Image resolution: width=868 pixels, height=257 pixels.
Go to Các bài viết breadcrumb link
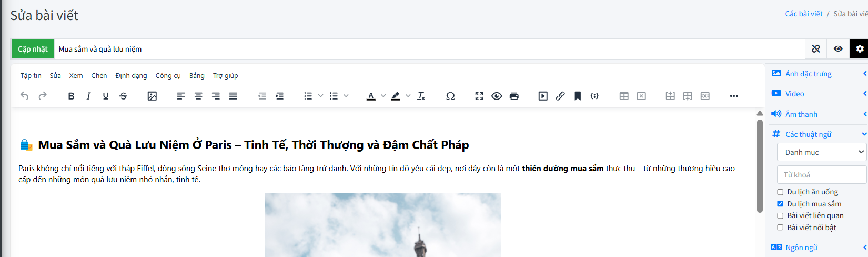[804, 14]
